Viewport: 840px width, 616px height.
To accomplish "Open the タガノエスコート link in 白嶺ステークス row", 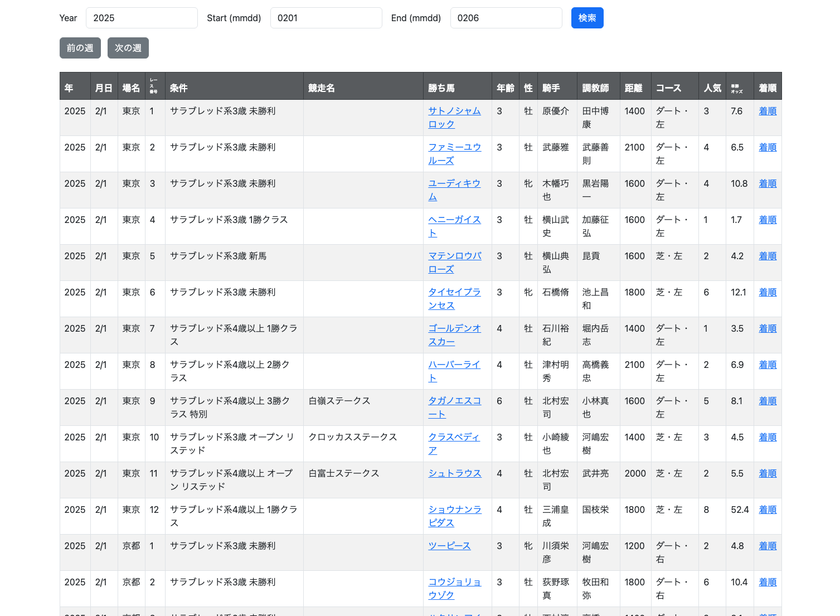I will click(x=454, y=408).
